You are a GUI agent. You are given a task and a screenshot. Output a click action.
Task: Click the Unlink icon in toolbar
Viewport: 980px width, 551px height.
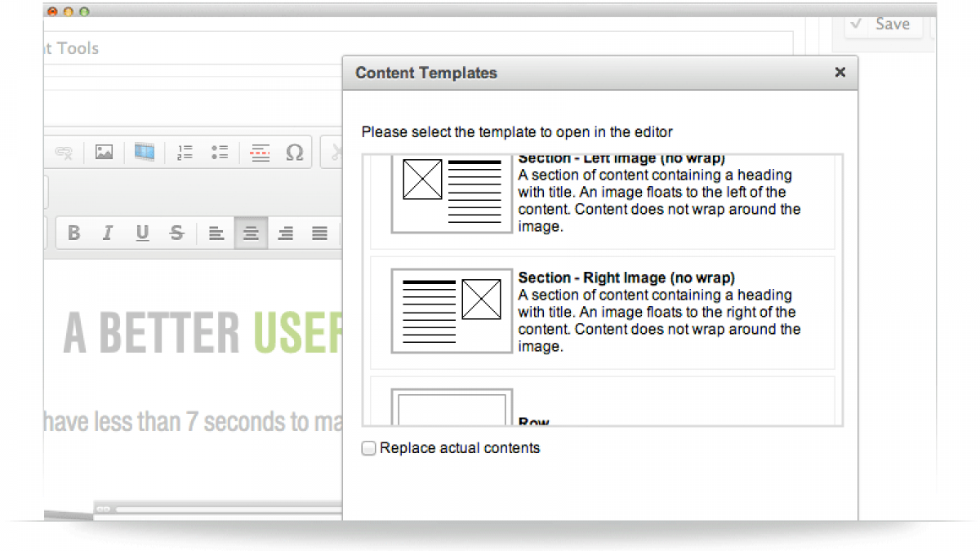64,153
